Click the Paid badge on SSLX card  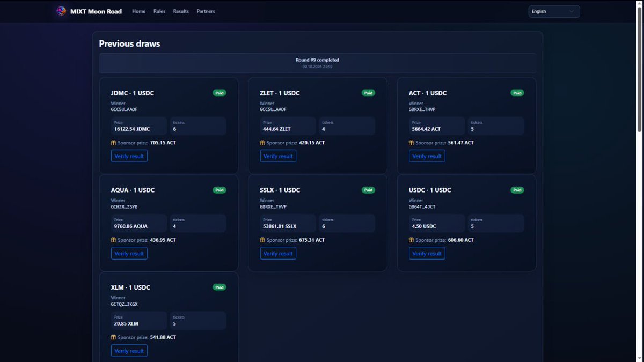point(368,190)
